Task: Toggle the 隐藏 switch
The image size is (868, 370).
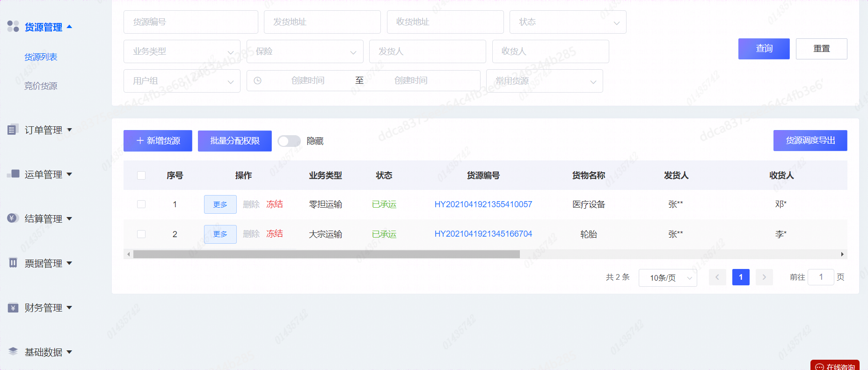Action: 289,141
